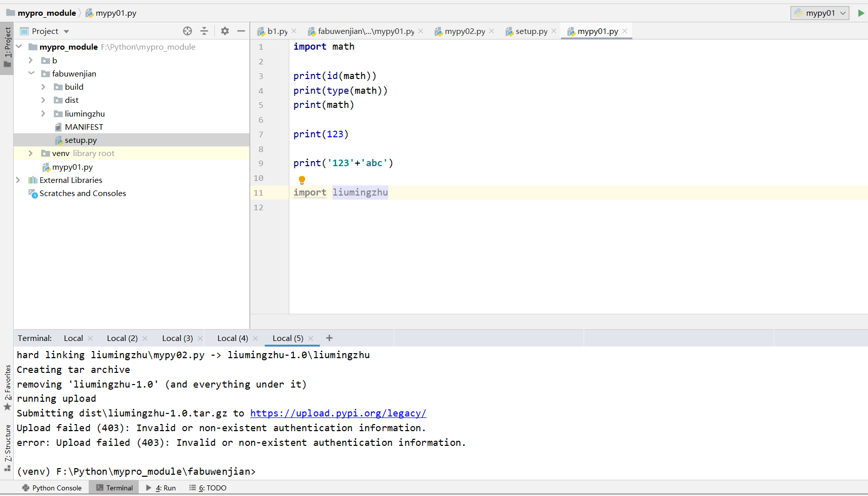
Task: Open Project panel settings gear
Action: point(225,31)
